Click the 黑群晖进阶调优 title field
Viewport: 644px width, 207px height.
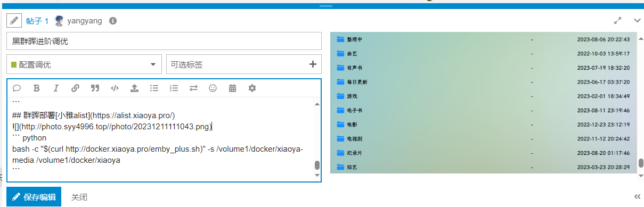point(164,41)
